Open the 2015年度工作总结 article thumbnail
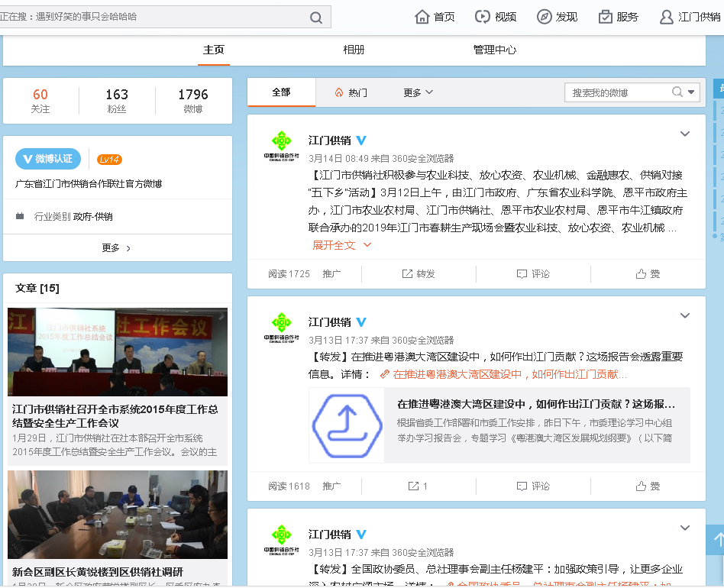 click(x=118, y=352)
